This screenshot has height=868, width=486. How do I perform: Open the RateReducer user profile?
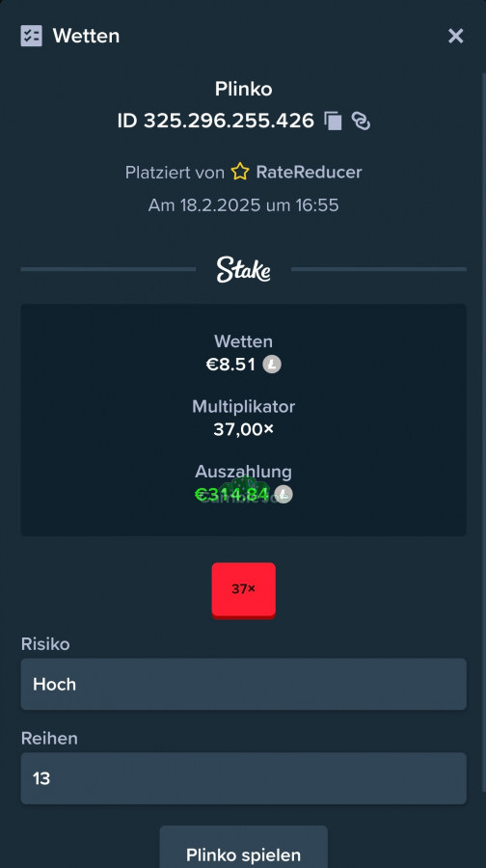click(309, 173)
